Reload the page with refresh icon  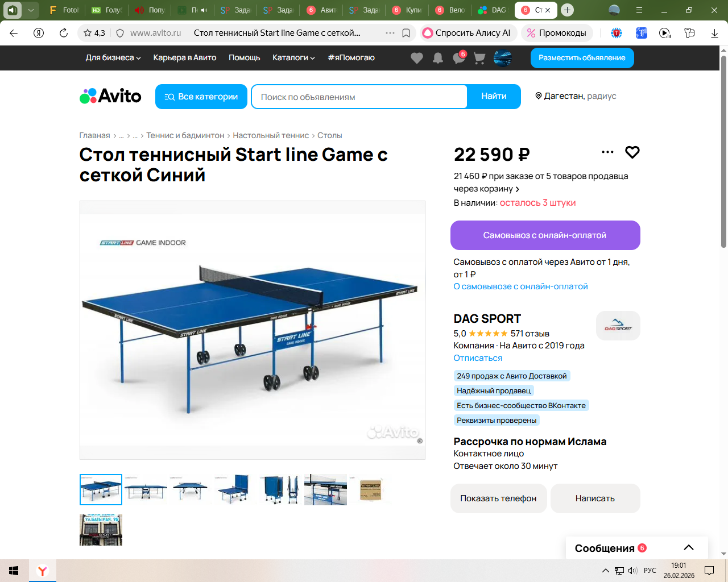(64, 33)
